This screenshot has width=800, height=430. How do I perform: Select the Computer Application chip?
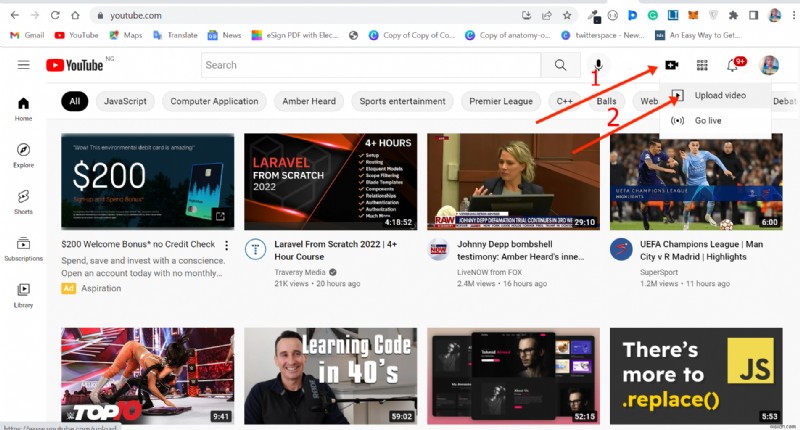(214, 101)
